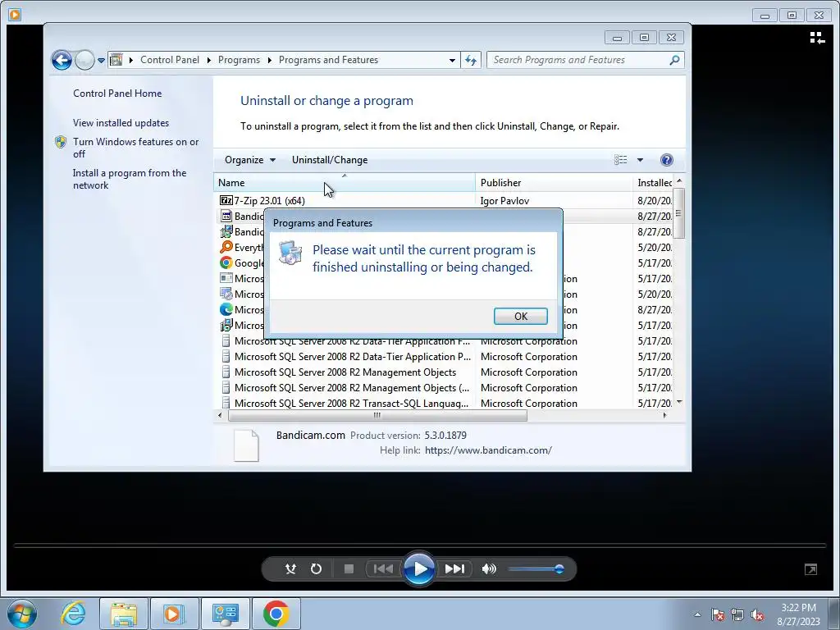This screenshot has height=630, width=840.
Task: Click the Uninstall/Change toolbar button
Action: [x=330, y=160]
